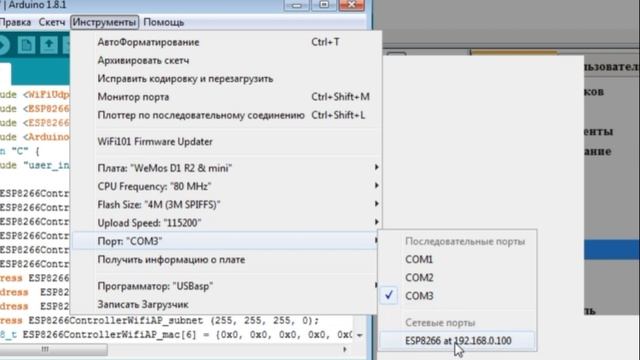Open the Правка menu
Viewport: 640px width, 360px height.
(16, 22)
